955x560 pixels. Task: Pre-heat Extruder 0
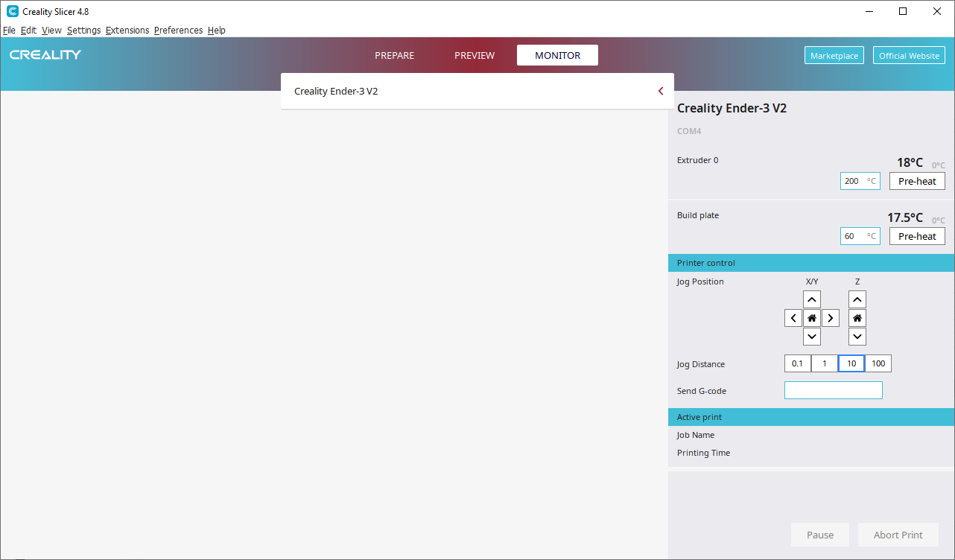coord(917,181)
